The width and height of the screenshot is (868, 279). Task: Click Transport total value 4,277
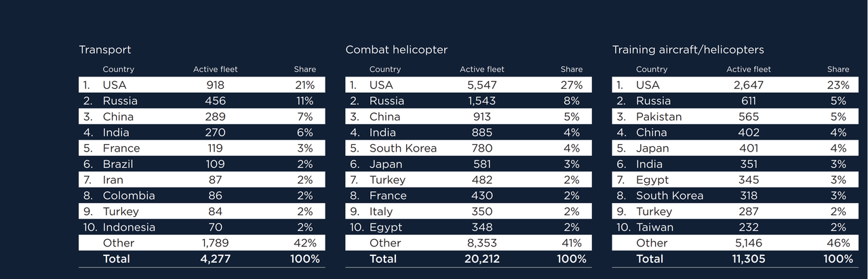point(216,259)
